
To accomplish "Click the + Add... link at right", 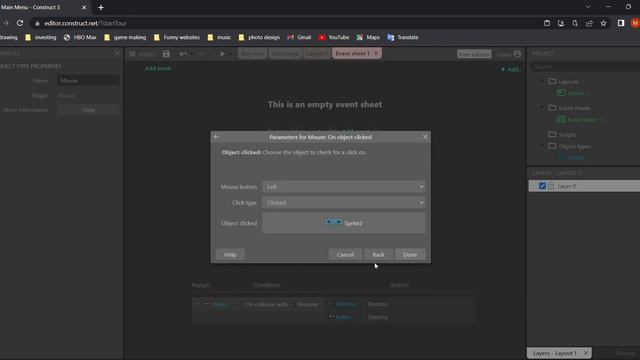I will point(511,69).
